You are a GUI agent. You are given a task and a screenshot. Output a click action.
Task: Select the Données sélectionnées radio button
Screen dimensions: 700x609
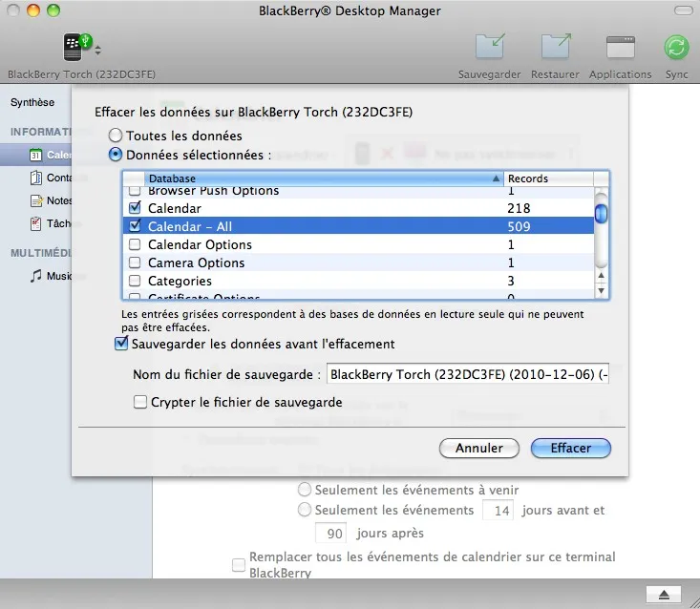[116, 155]
